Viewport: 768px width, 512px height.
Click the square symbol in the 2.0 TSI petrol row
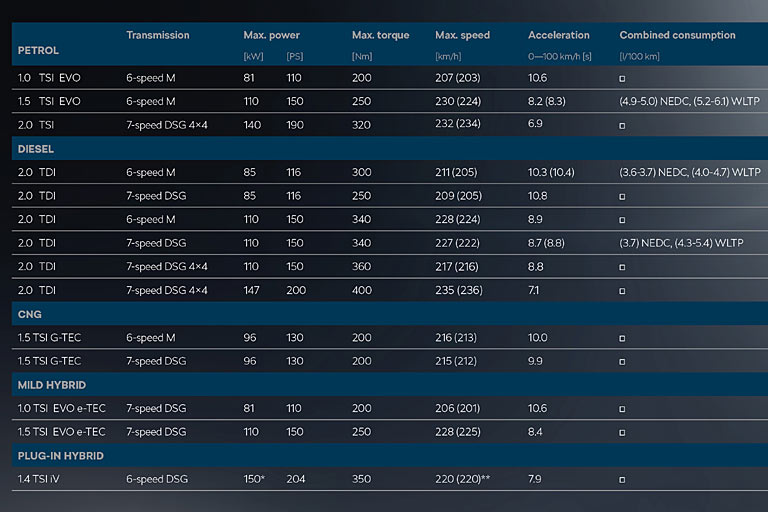pyautogui.click(x=623, y=126)
